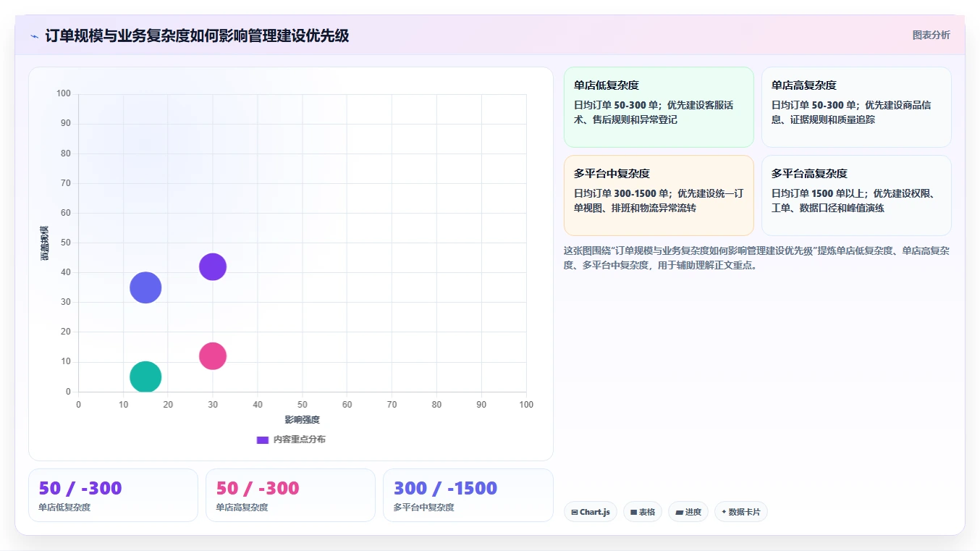Click the pink 50 / -300 value under 单店高复杂度
This screenshot has height=551, width=980.
click(258, 488)
